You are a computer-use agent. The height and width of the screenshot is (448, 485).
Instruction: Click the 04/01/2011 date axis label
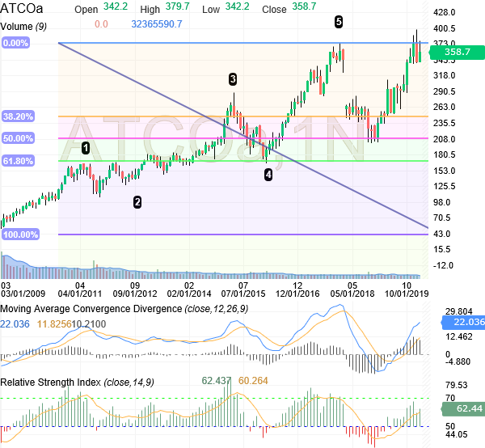pyautogui.click(x=80, y=294)
